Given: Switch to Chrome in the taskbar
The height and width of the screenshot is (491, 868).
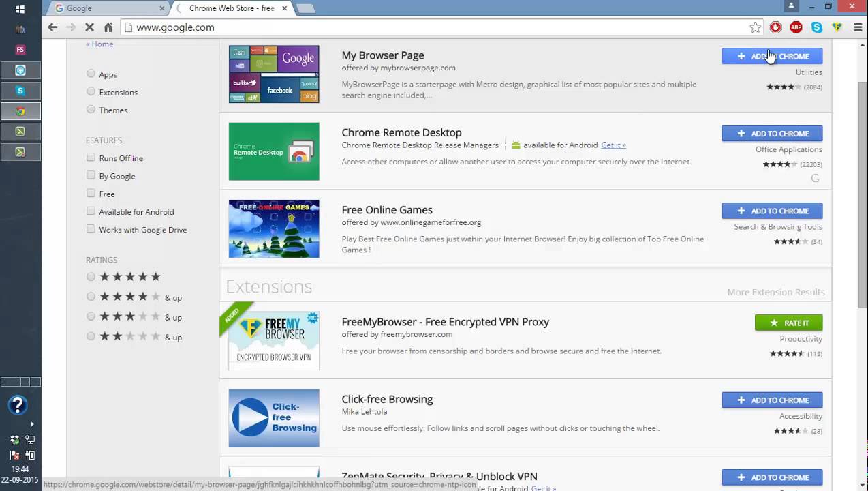Looking at the screenshot, I should coord(20,111).
